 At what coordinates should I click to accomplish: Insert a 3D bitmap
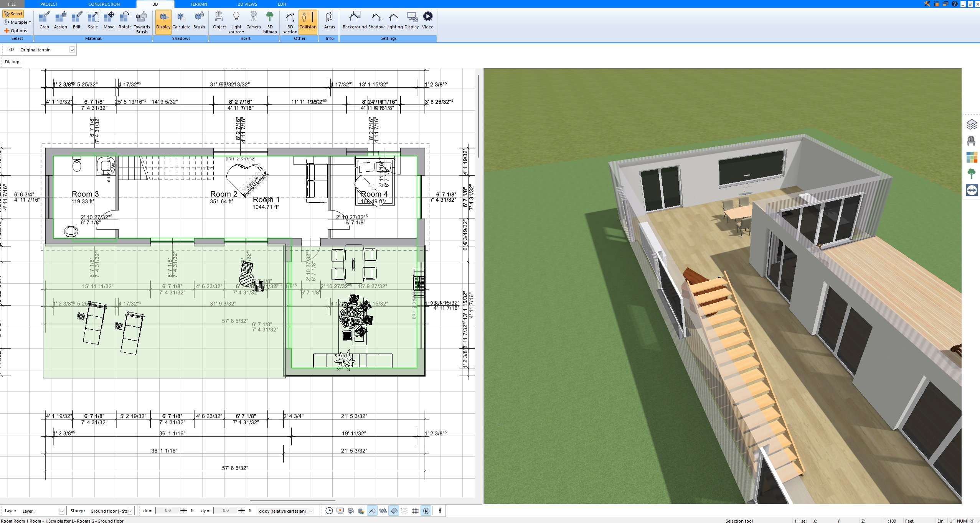click(270, 23)
